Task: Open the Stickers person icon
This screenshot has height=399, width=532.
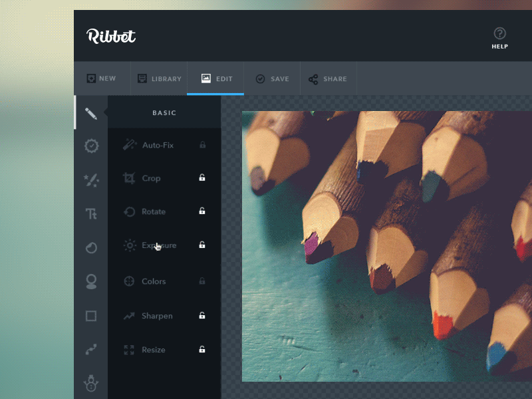Action: pos(91,281)
